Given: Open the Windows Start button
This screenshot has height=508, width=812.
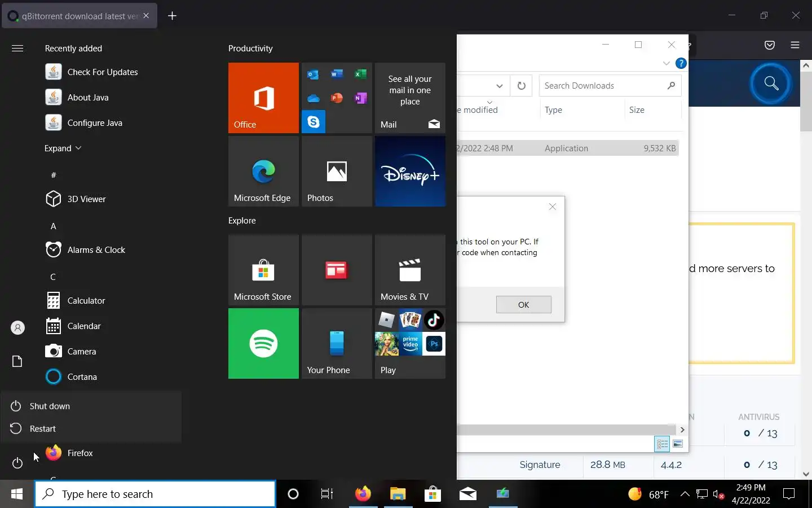Looking at the screenshot, I should (17, 494).
